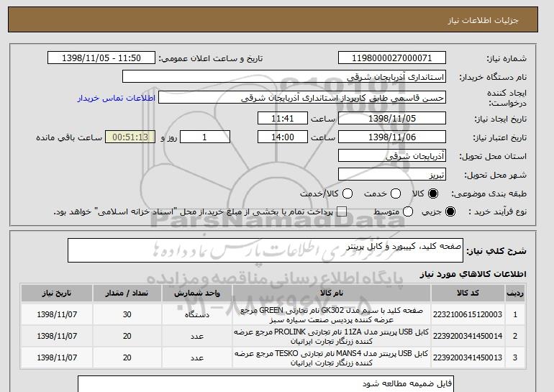Click the ساعت باقی مانده label
Screen dimensions: 554x392
(x=69, y=137)
